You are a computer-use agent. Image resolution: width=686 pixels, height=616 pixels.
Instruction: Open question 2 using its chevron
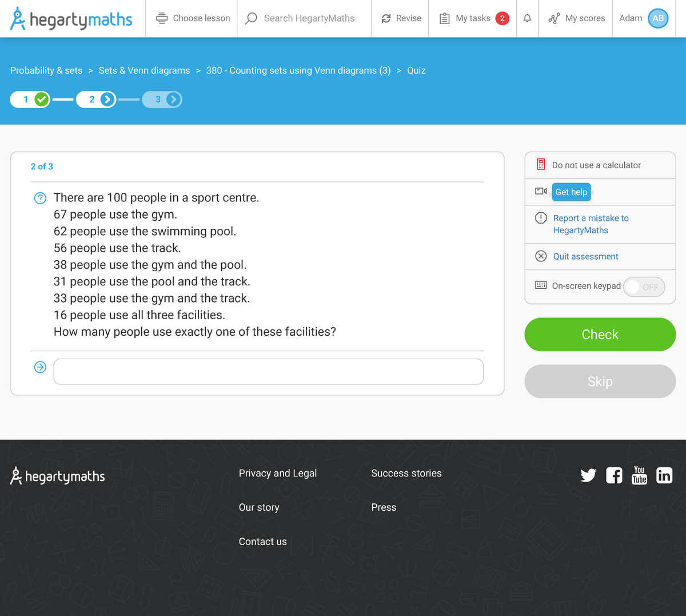[106, 99]
